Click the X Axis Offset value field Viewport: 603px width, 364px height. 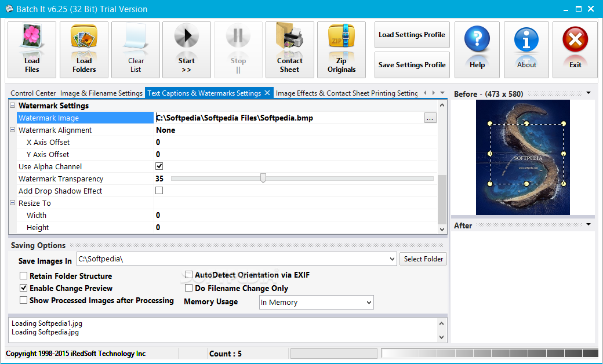tap(295, 142)
